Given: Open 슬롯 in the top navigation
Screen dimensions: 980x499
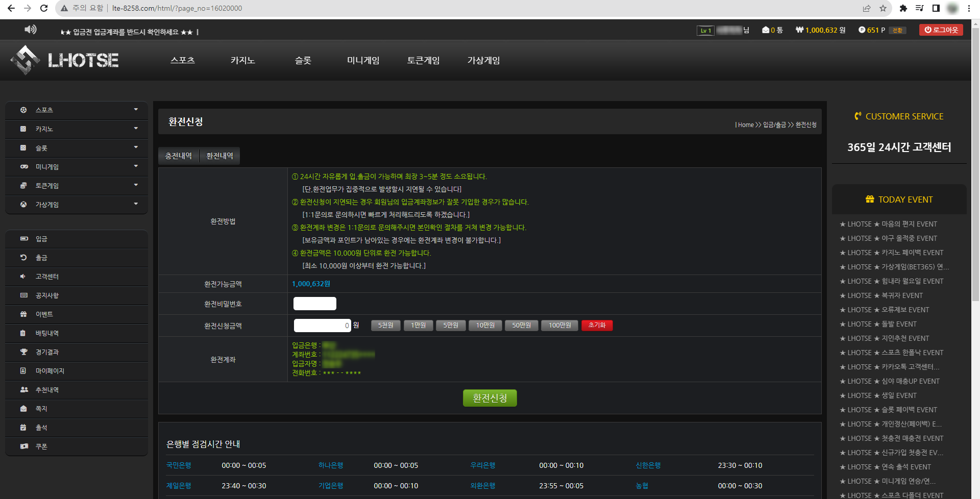Looking at the screenshot, I should pos(303,60).
